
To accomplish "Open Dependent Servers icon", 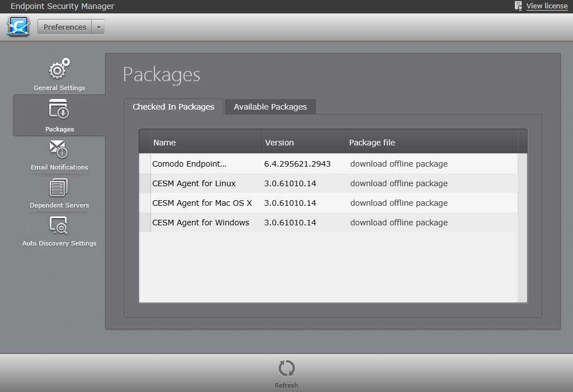I will [x=58, y=187].
